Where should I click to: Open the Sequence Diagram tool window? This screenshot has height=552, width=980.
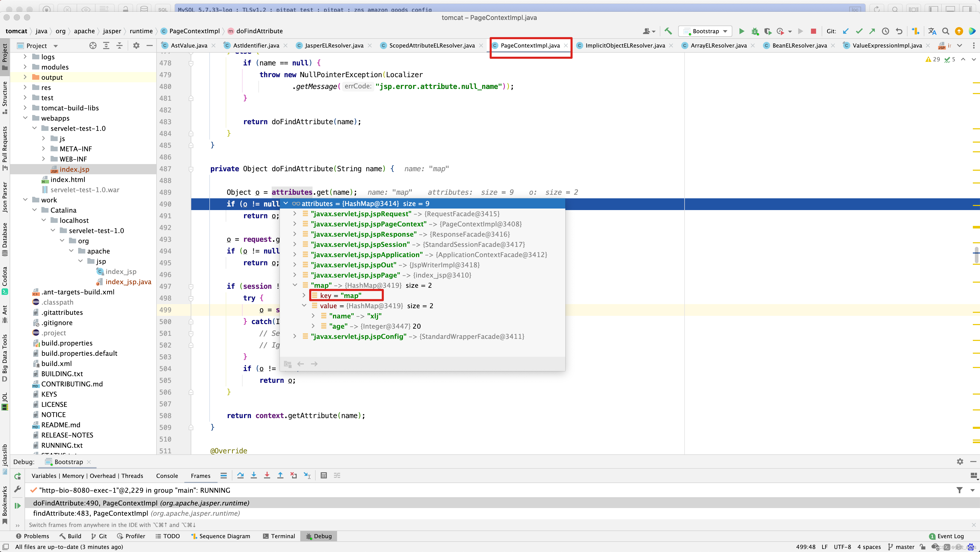coord(220,536)
